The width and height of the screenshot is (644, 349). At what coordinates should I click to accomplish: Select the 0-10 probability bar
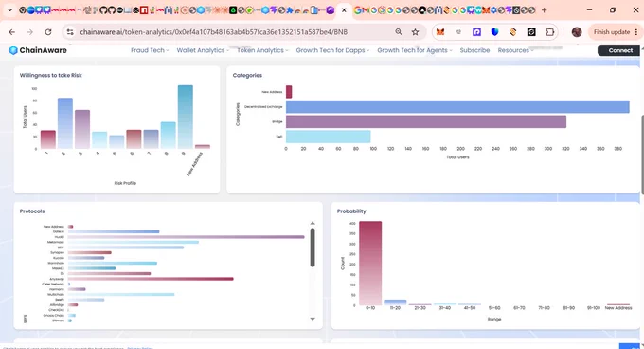[x=370, y=263]
